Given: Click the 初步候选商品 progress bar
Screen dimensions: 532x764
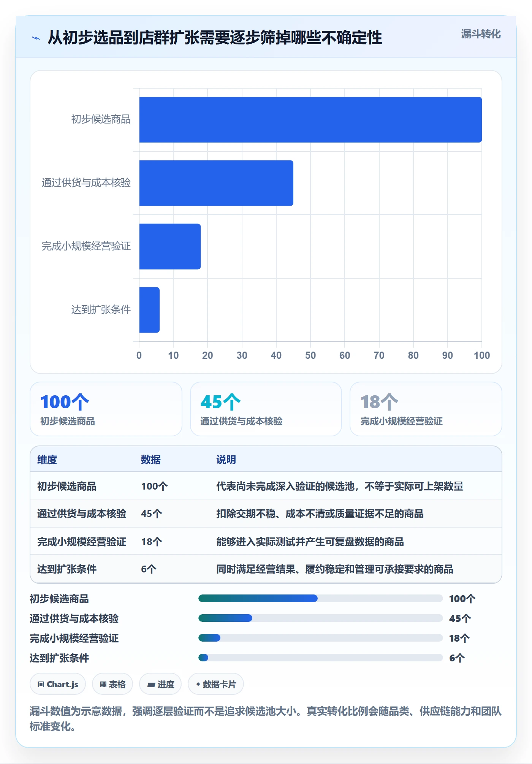Looking at the screenshot, I should tap(320, 598).
